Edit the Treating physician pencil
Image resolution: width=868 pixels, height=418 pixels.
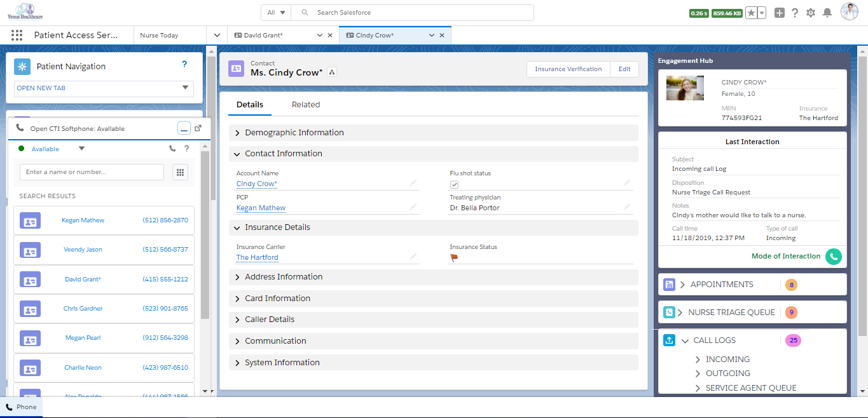(x=627, y=207)
